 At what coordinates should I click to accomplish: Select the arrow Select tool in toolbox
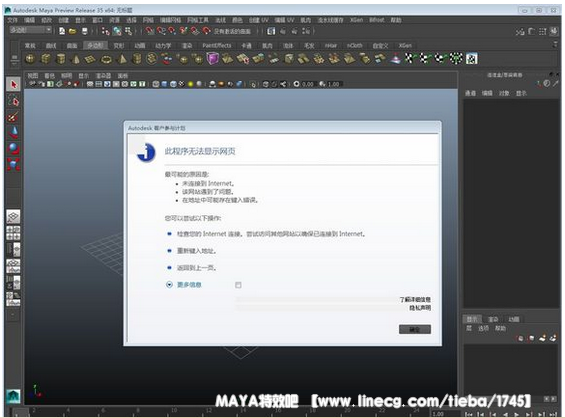coord(13,84)
